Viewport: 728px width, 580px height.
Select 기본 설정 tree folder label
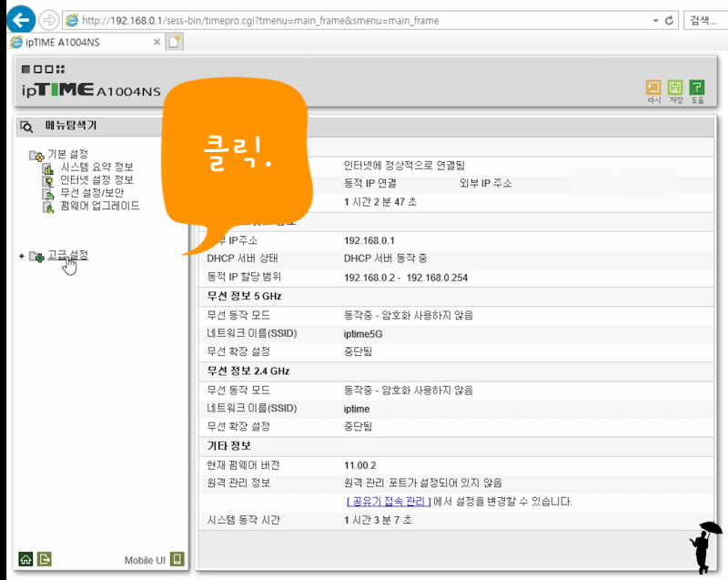67,154
